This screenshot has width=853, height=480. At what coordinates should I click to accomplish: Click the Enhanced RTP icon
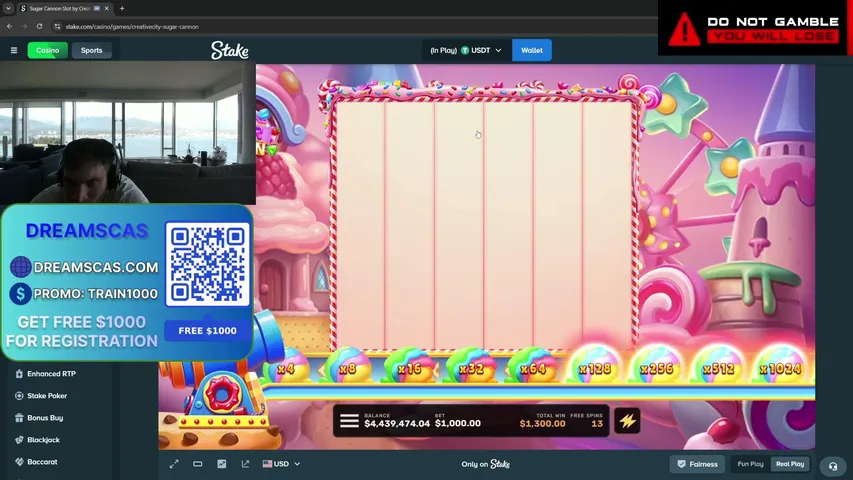[19, 374]
